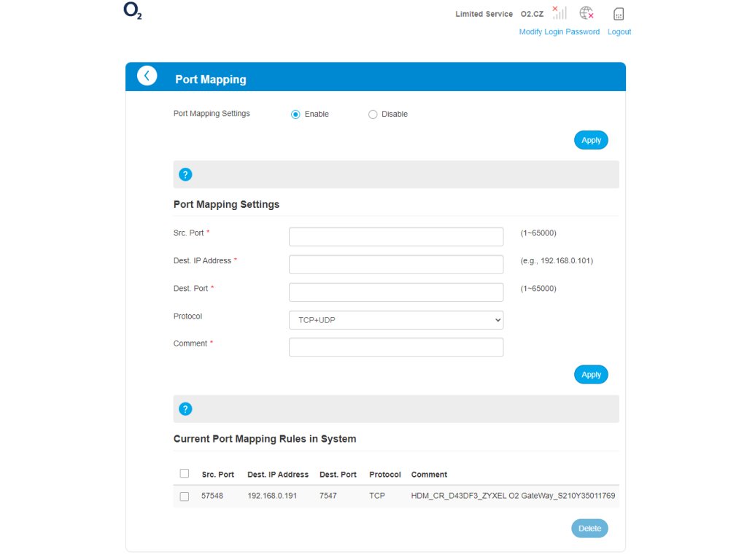
Task: Click the SIM card status icon
Action: (x=619, y=14)
